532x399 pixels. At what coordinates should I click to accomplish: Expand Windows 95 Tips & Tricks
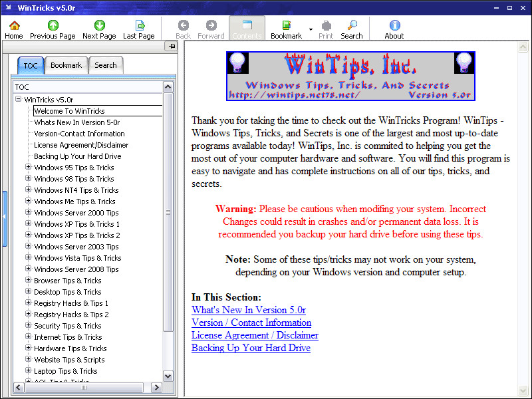pyautogui.click(x=29, y=167)
